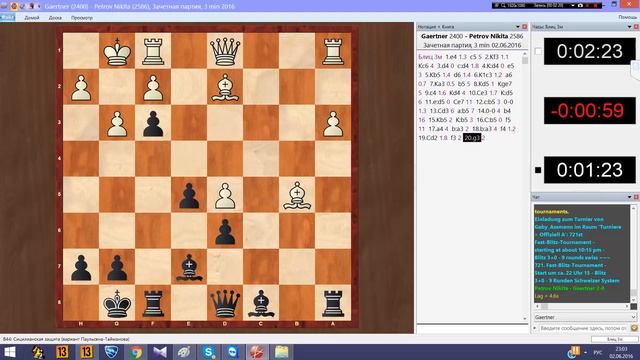The width and height of the screenshot is (640, 360).
Task: Open the yellow smiley emoticon picker
Action: (x=634, y=328)
